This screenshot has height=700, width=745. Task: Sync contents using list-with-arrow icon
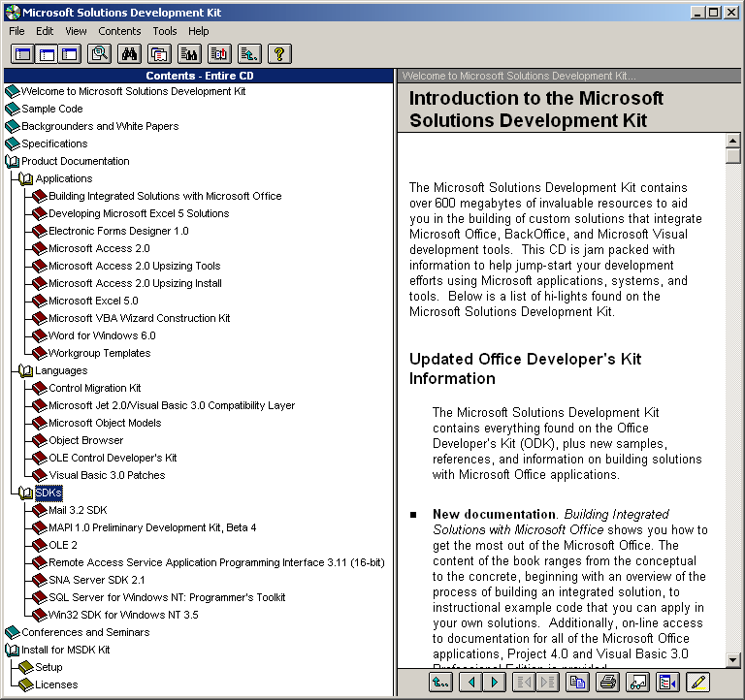(x=667, y=683)
